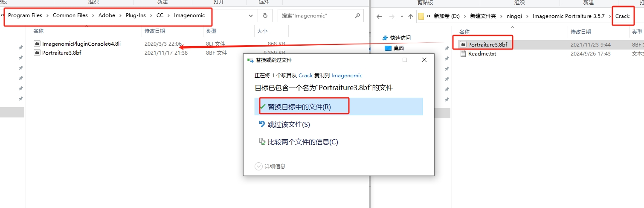The width and height of the screenshot is (644, 208).
Task: Navigate to Adobe breadcrumb
Action: 107,15
